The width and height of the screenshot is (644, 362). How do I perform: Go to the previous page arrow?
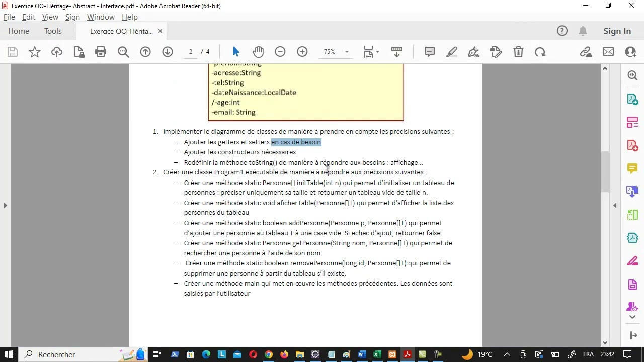[145, 52]
